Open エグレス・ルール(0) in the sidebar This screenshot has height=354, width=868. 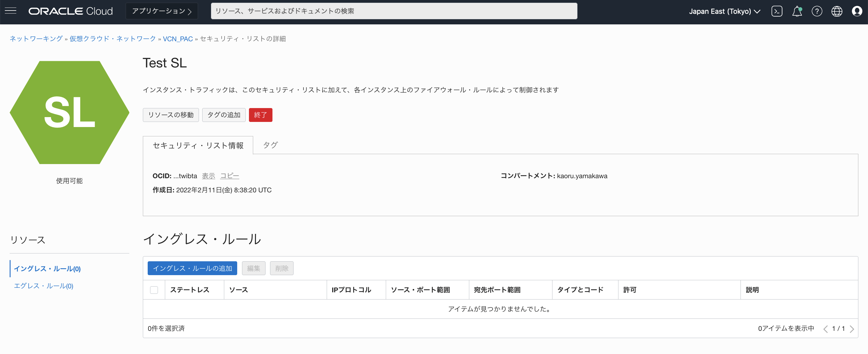(x=43, y=286)
